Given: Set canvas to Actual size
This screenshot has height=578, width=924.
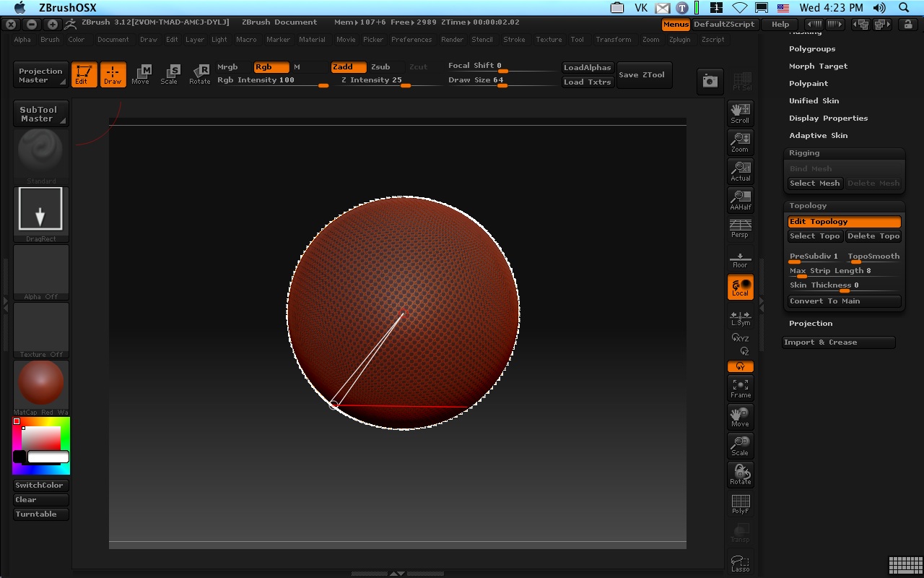Looking at the screenshot, I should 740,171.
